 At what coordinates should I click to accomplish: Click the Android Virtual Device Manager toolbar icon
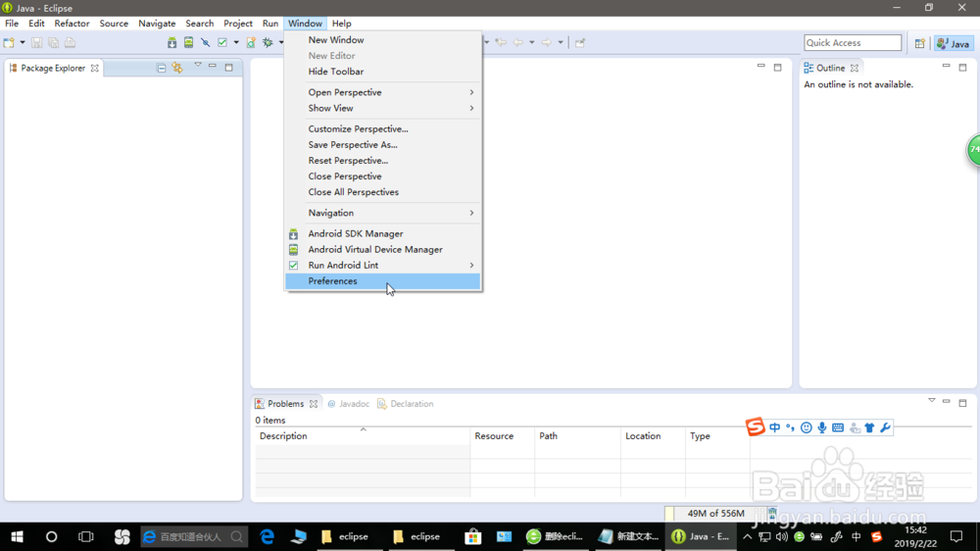[x=188, y=42]
